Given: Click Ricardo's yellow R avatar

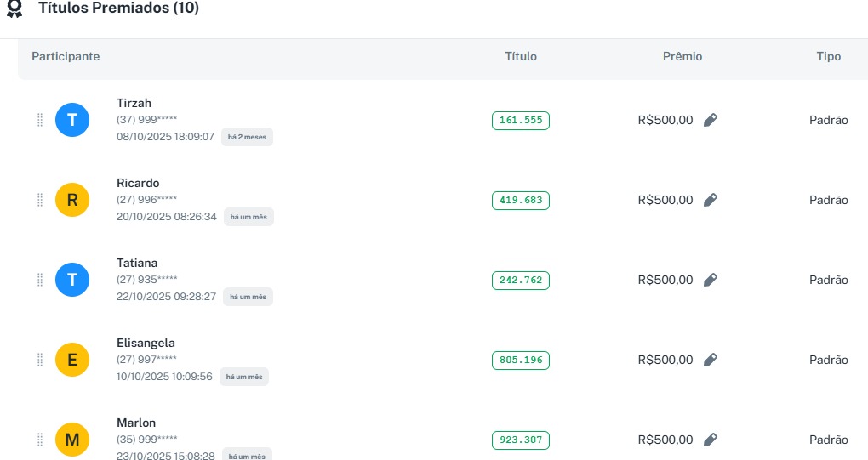Looking at the screenshot, I should tap(72, 200).
